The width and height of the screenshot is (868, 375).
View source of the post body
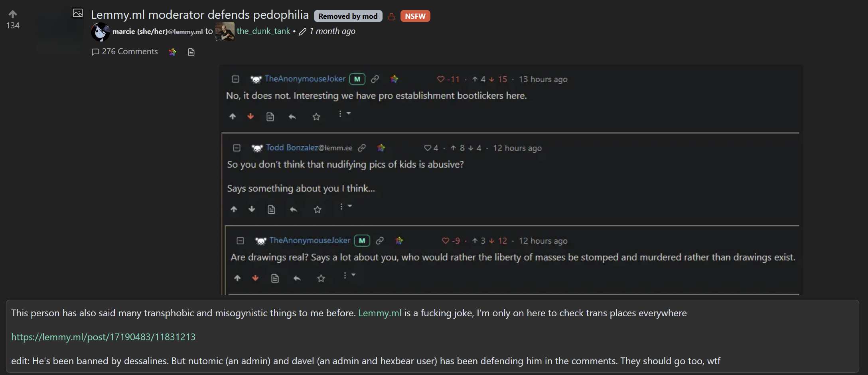tap(191, 52)
